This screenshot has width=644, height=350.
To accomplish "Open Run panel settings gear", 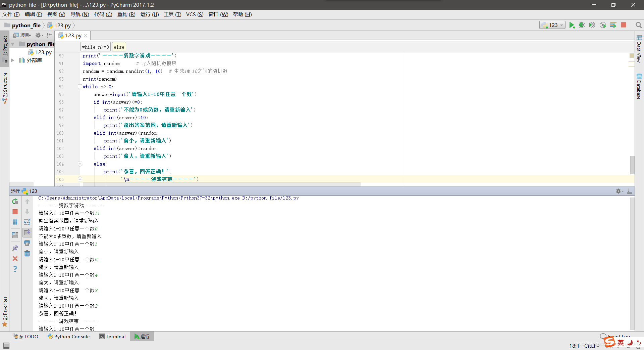I will tap(620, 191).
